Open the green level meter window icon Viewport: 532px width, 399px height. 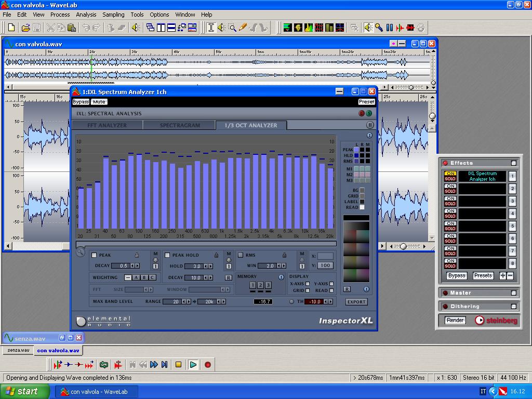click(x=288, y=28)
